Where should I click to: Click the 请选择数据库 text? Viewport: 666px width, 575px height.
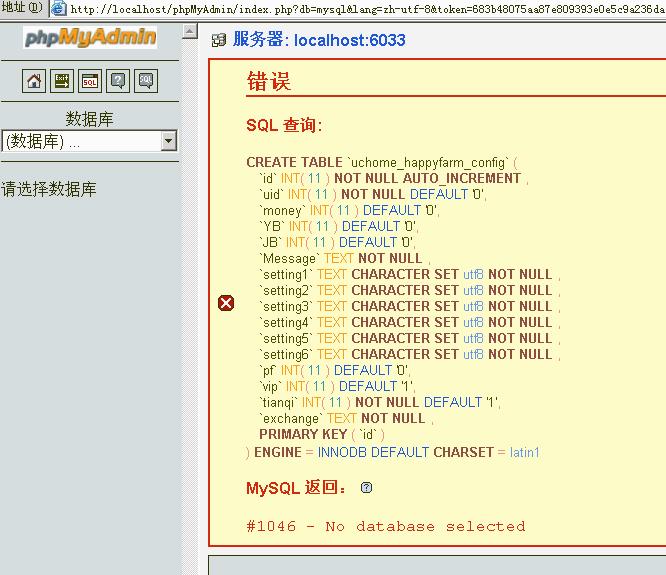coord(48,189)
